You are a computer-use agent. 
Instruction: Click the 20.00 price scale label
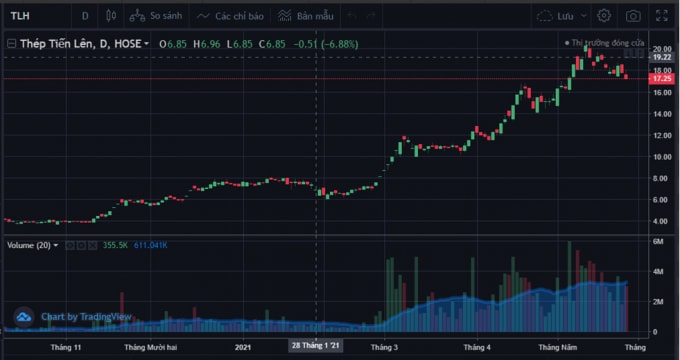tap(662, 49)
